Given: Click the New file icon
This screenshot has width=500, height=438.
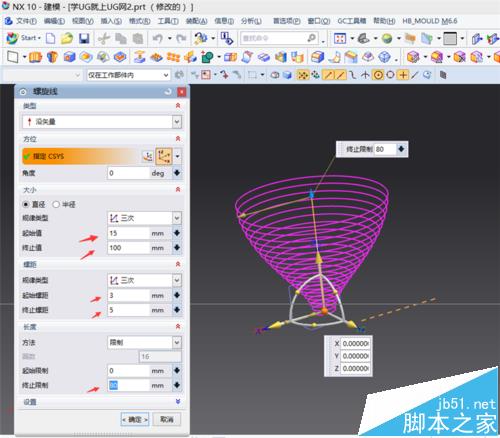Looking at the screenshot, I should 50,39.
